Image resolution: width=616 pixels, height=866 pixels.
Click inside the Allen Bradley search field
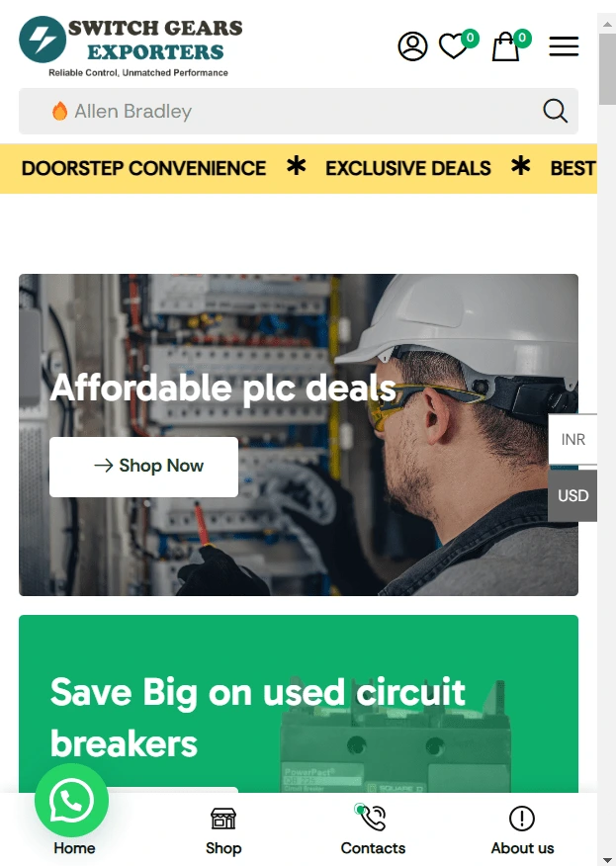point(299,111)
